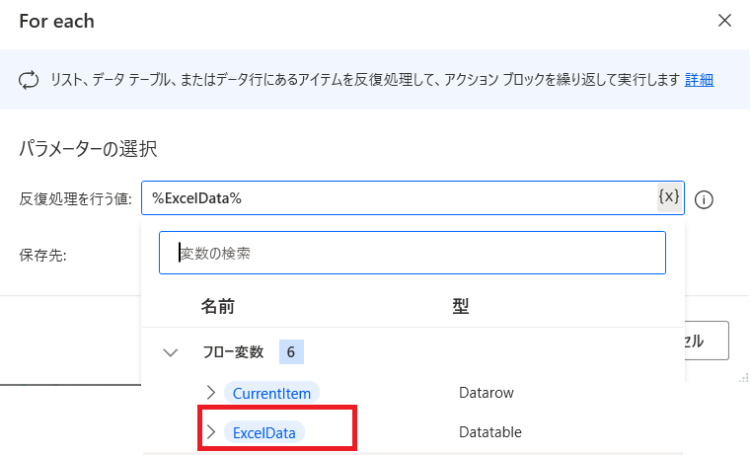Click the Datarow type of CurrentItem
The height and width of the screenshot is (455, 750).
486,393
